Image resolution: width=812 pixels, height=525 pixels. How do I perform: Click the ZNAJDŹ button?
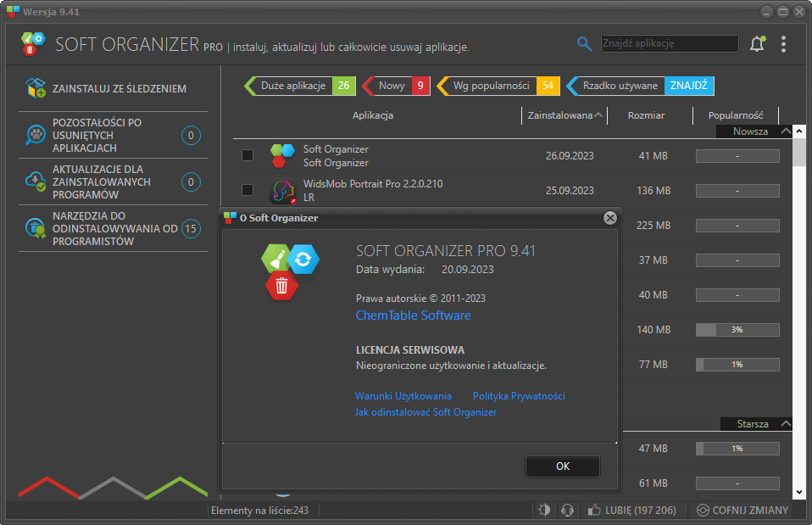[689, 86]
